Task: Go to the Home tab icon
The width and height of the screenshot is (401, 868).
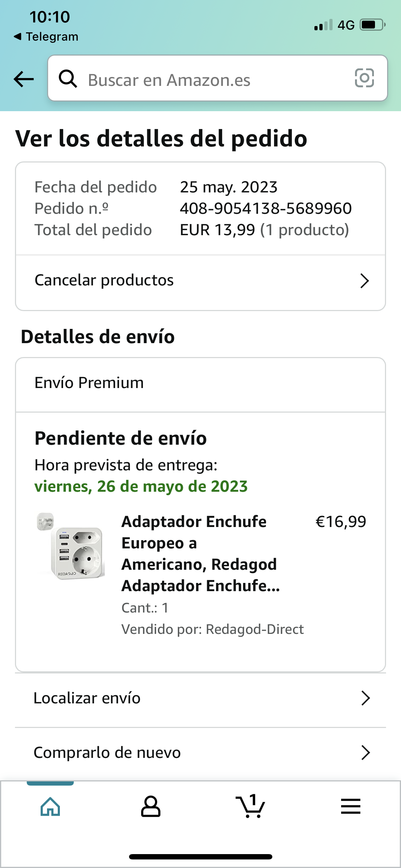Action: tap(50, 807)
